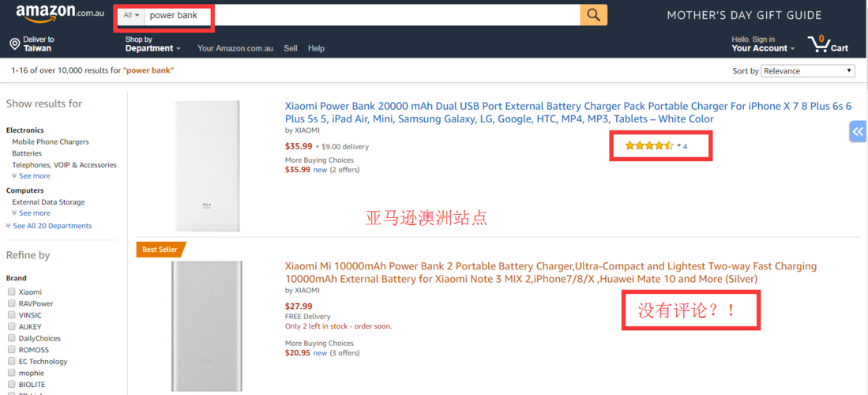Click the deliver-to location pin icon
The height and width of the screenshot is (395, 868).
point(15,44)
